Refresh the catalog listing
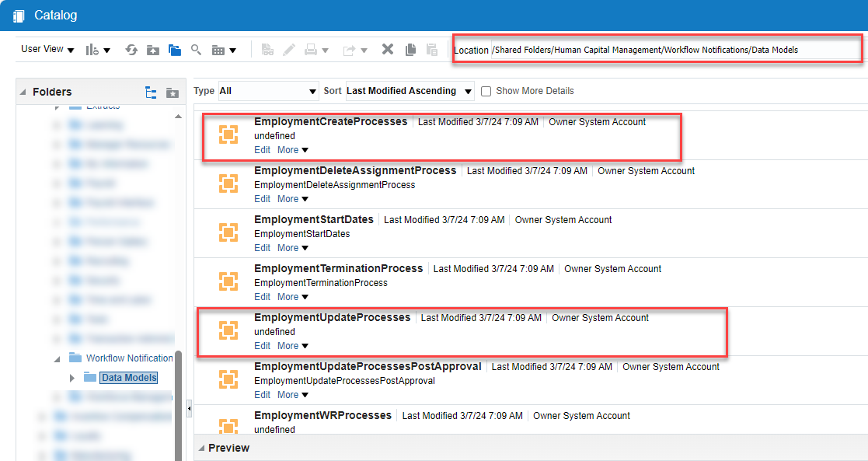 click(131, 49)
